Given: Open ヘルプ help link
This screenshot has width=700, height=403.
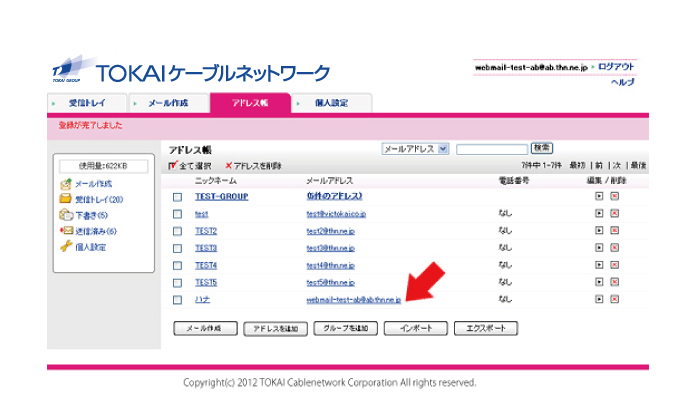Looking at the screenshot, I should click(x=622, y=82).
